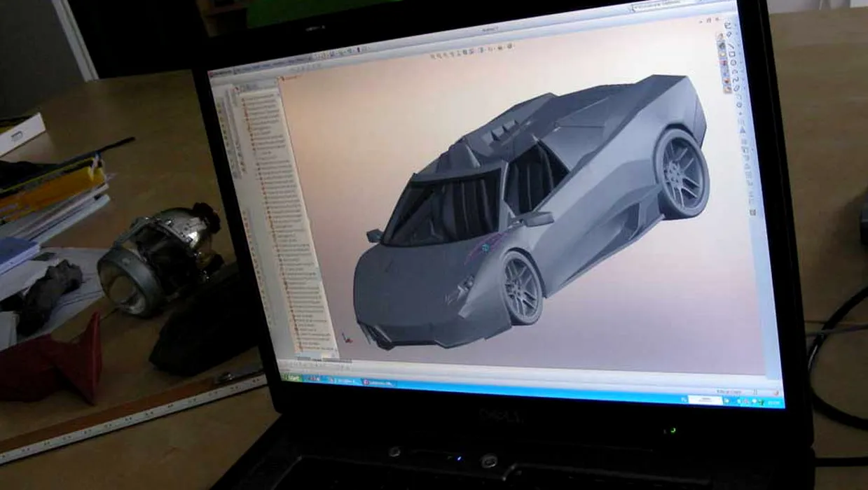Click the front wheel of the car model

521,288
